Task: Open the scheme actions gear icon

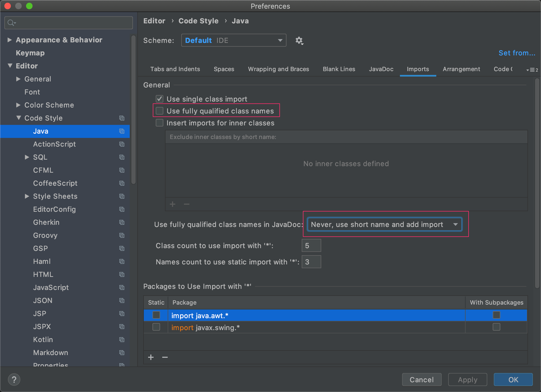Action: [x=299, y=40]
